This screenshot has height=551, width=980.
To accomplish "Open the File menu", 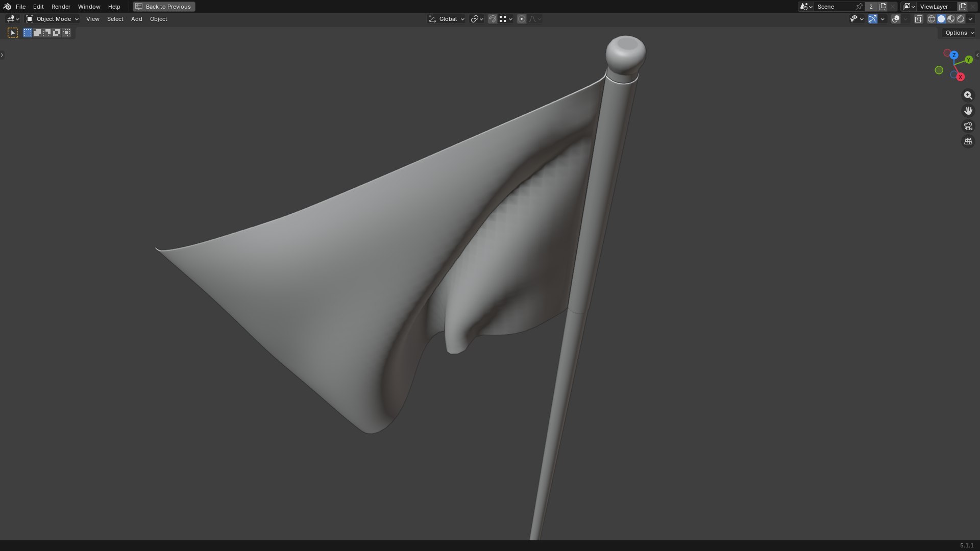I will point(20,7).
